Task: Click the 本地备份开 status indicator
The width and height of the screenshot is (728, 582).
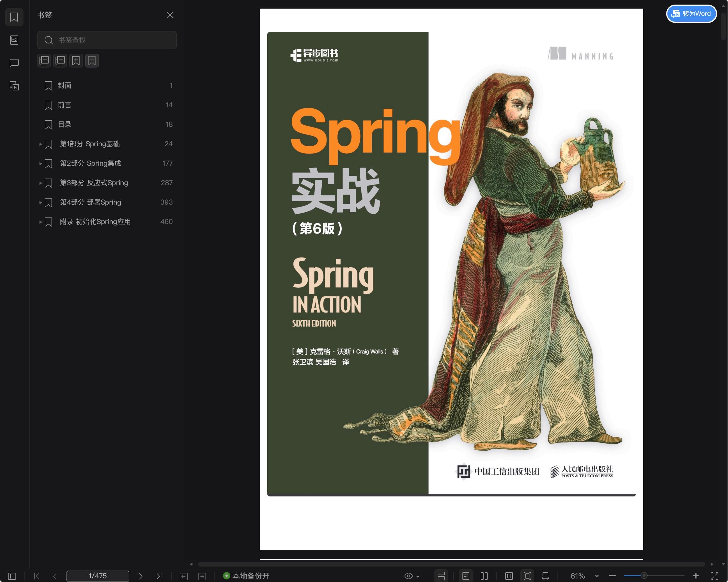Action: (246, 576)
